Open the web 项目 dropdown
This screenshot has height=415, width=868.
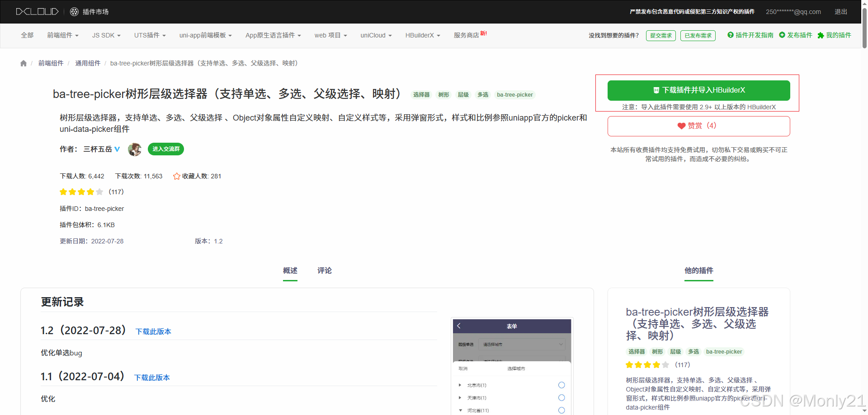tap(331, 35)
